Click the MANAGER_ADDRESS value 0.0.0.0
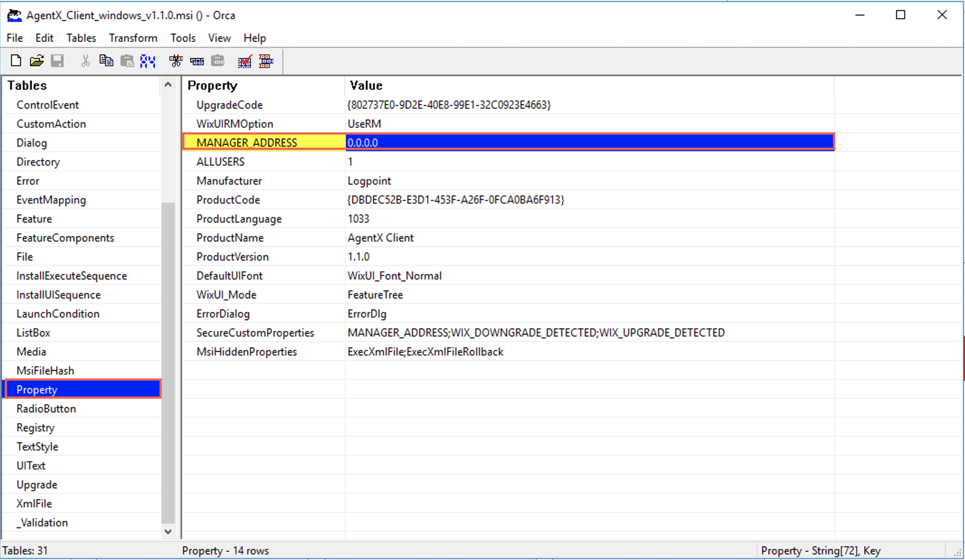Image resolution: width=965 pixels, height=560 pixels. (363, 143)
